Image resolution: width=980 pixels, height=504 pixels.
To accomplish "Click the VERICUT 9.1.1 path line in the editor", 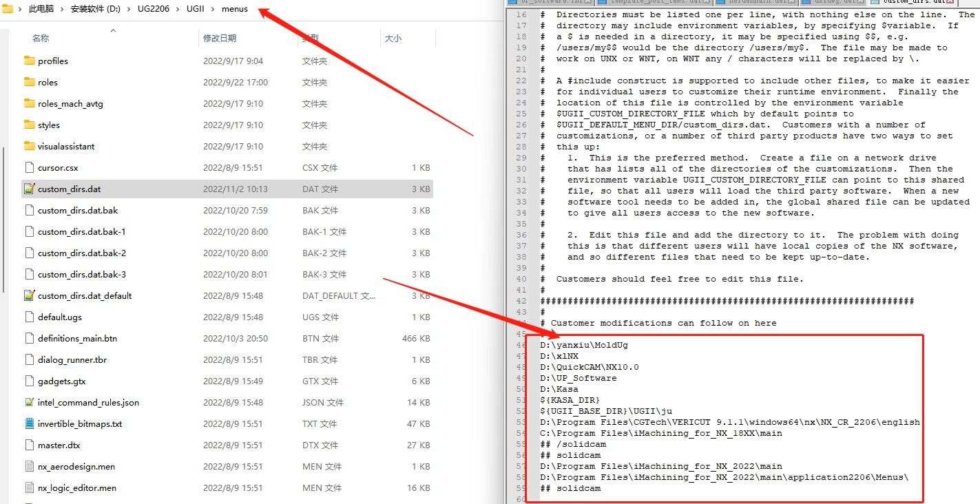I will 730,422.
